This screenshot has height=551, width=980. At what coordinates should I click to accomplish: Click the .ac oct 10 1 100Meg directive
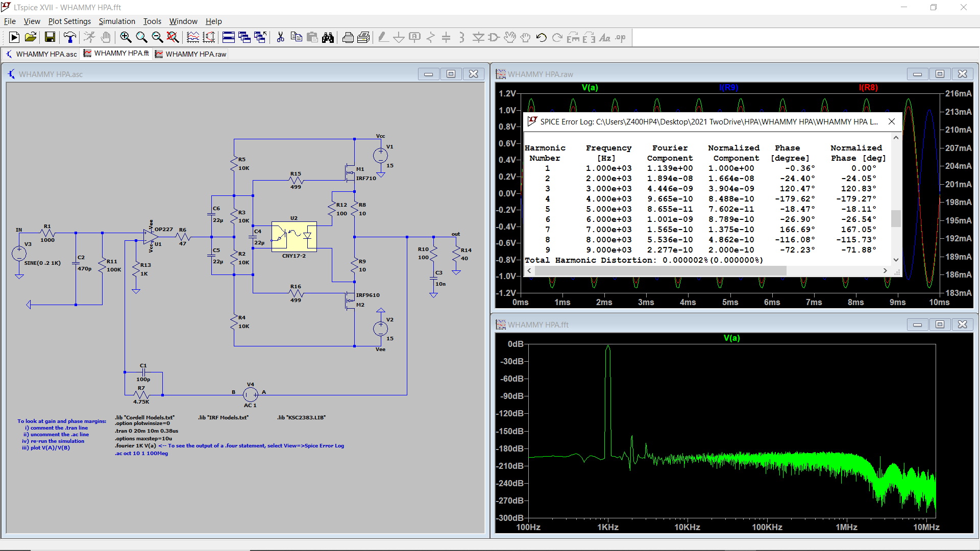[141, 454]
